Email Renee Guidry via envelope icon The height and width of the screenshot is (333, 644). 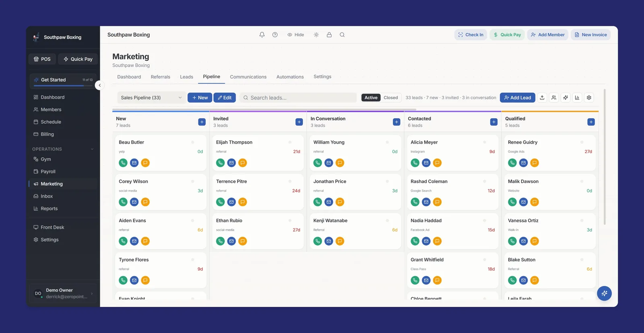[523, 163]
